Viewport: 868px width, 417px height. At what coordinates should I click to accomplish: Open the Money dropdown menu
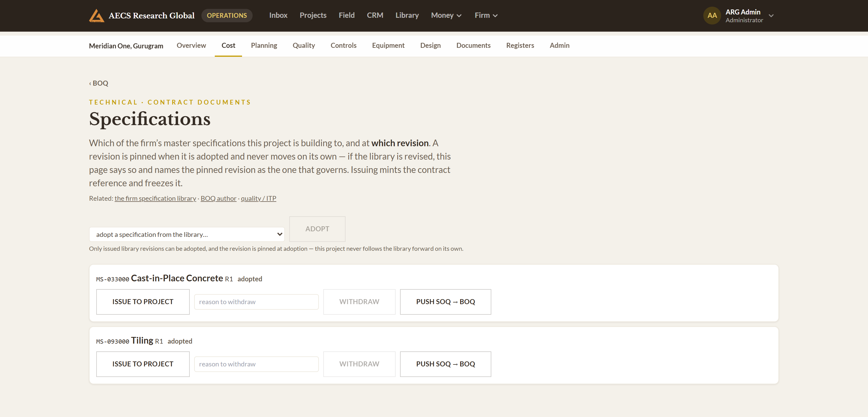tap(446, 16)
